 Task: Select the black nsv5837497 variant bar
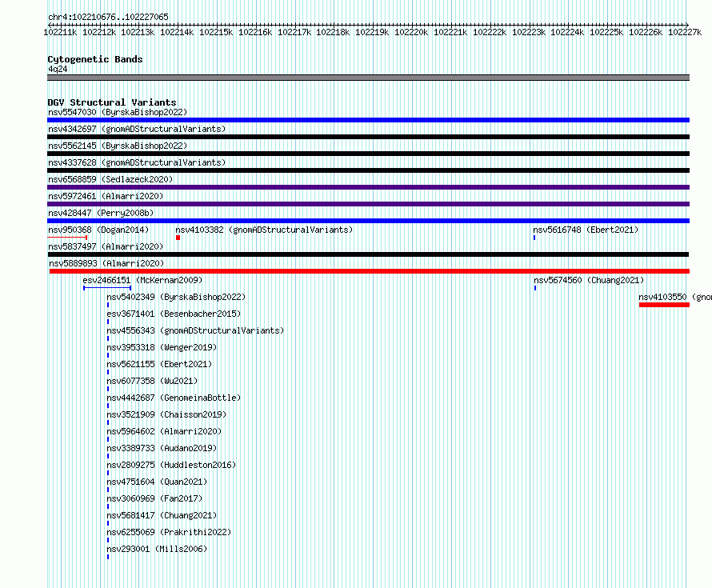click(368, 254)
